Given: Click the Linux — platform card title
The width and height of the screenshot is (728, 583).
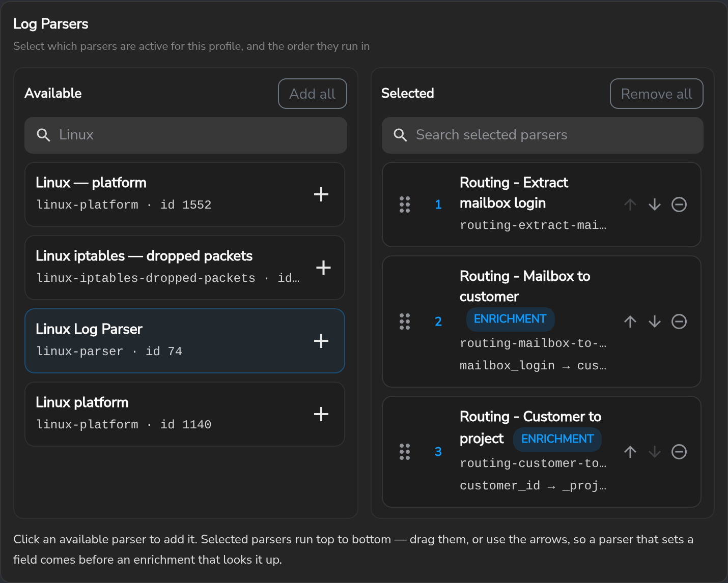Looking at the screenshot, I should pyautogui.click(x=91, y=183).
